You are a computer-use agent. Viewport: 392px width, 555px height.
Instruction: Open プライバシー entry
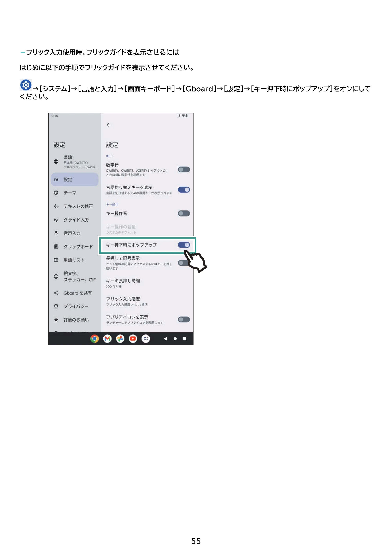[76, 306]
